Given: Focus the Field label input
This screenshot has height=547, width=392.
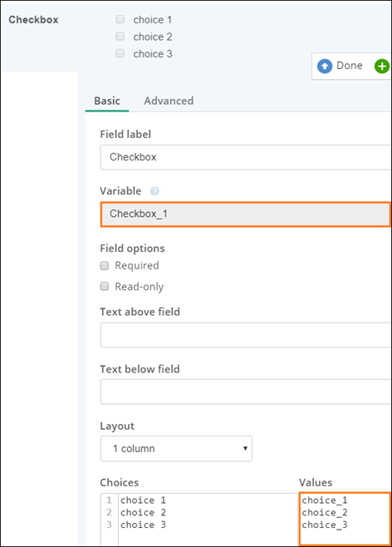Looking at the screenshot, I should click(x=246, y=157).
